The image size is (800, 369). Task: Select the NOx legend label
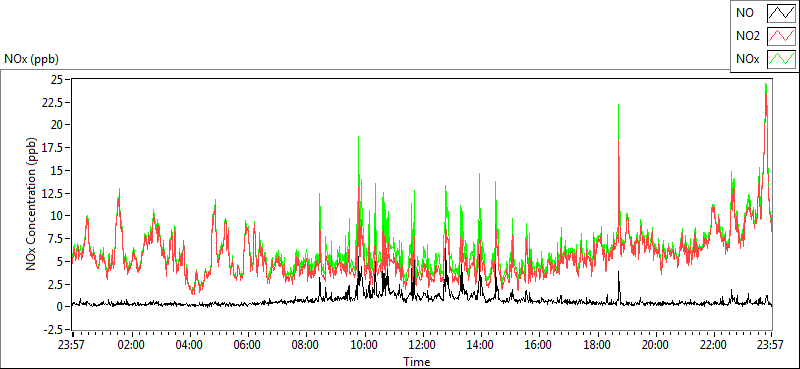[x=747, y=59]
